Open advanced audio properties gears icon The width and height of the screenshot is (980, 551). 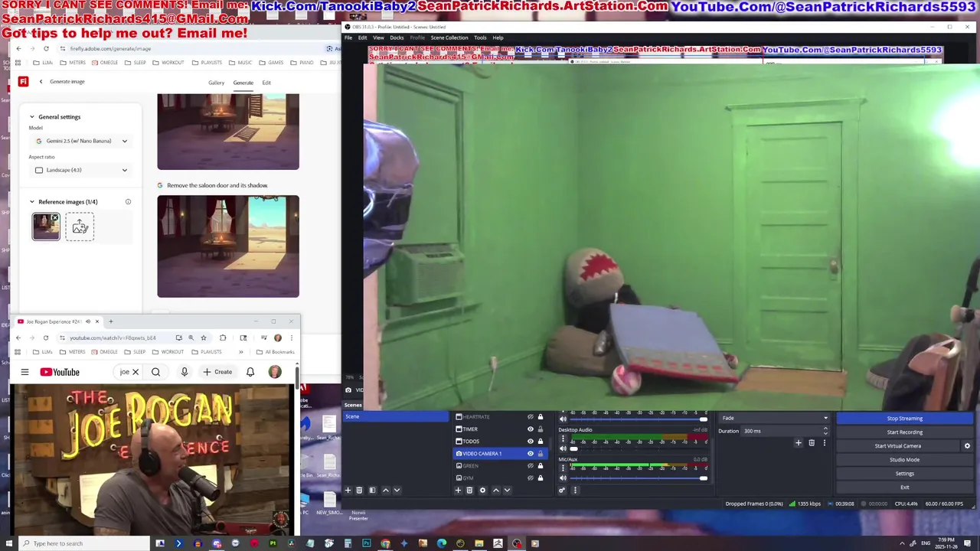(562, 490)
